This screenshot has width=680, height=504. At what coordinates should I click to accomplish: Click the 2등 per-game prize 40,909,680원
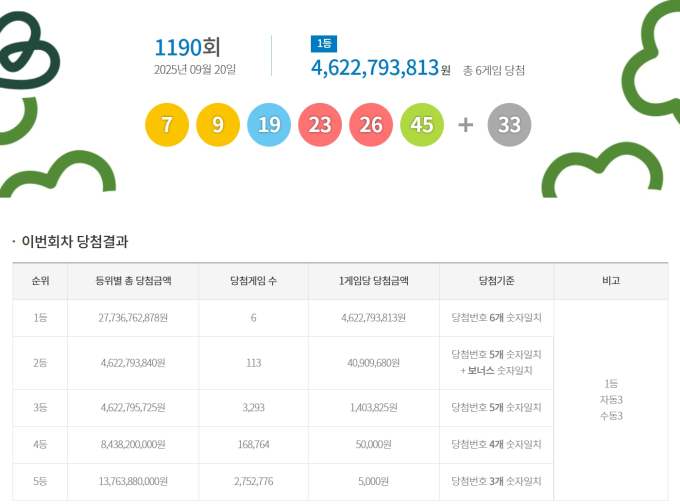(374, 363)
